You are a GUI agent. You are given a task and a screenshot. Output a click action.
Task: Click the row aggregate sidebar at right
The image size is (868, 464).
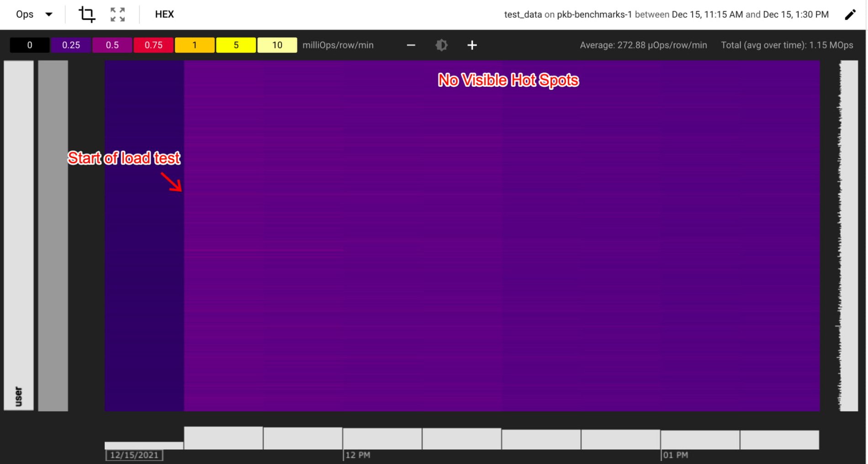click(x=848, y=235)
